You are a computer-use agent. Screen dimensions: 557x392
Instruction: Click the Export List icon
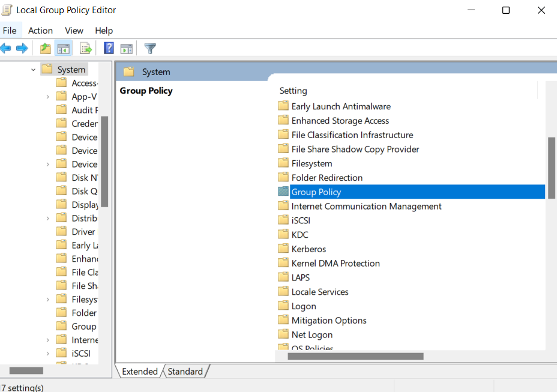coord(85,48)
